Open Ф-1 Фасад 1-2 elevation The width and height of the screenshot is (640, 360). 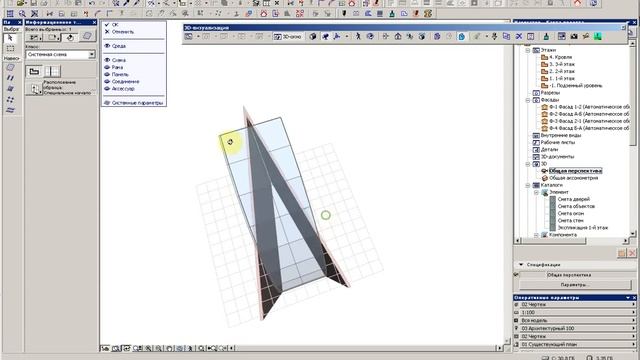[589, 107]
